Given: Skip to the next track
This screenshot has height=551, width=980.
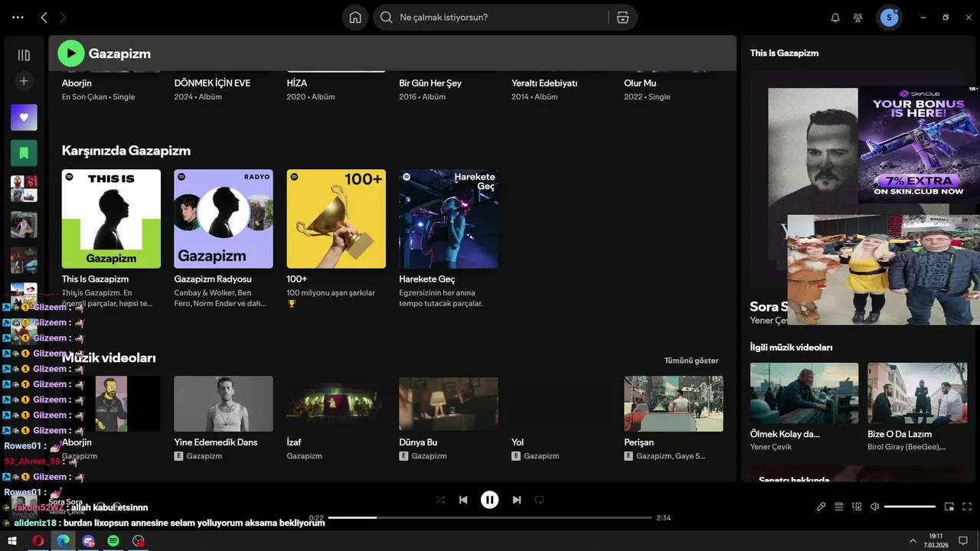Looking at the screenshot, I should point(517,500).
